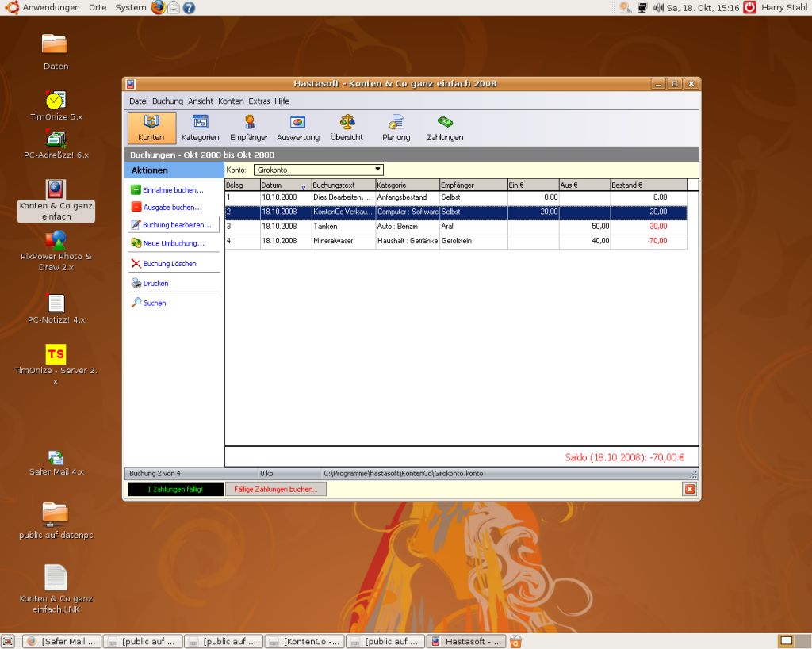
Task: Click the pencil Buchung bearbeiten icon
Action: [x=136, y=224]
